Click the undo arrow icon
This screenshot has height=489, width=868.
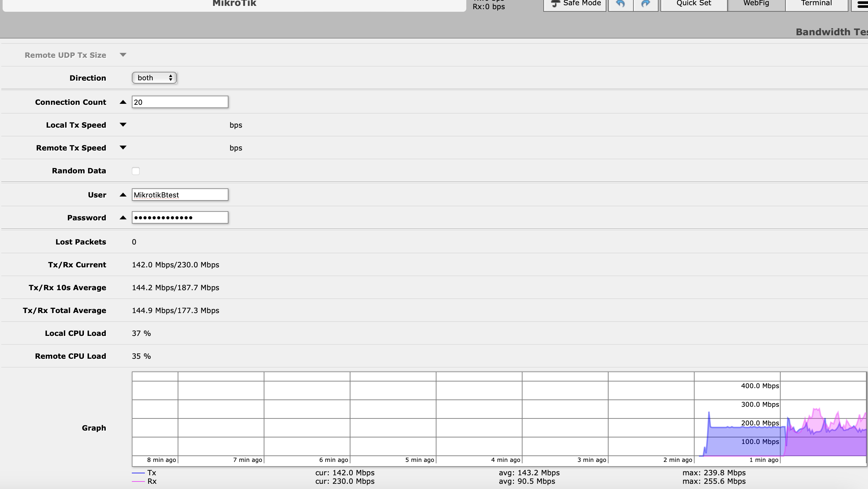(620, 4)
